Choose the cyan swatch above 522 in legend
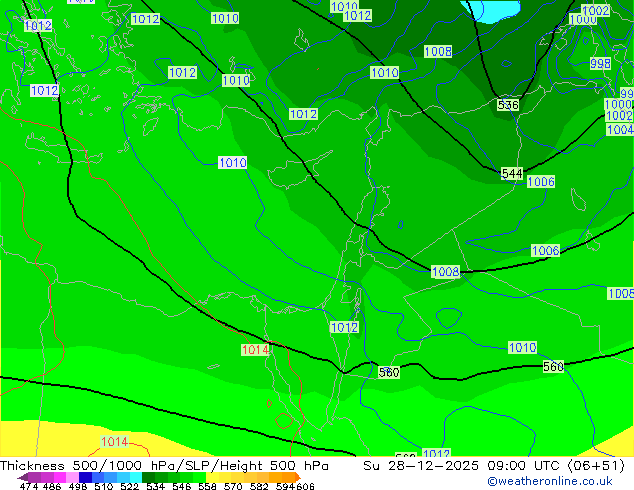 click(x=136, y=477)
